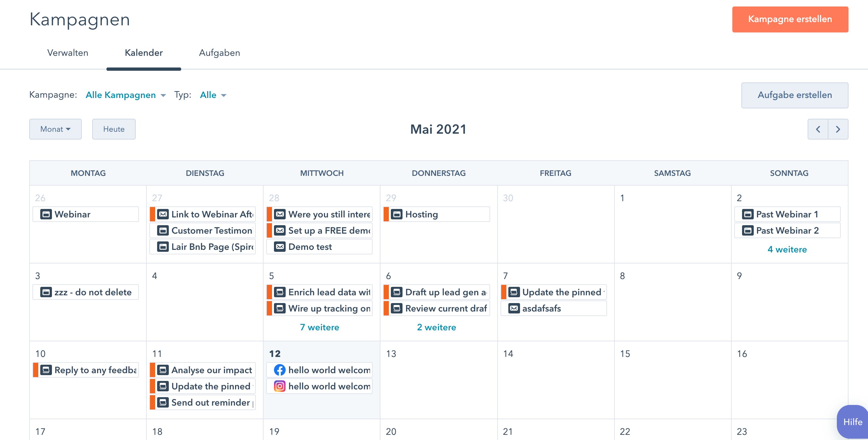Advance to next month arrow

pos(838,129)
